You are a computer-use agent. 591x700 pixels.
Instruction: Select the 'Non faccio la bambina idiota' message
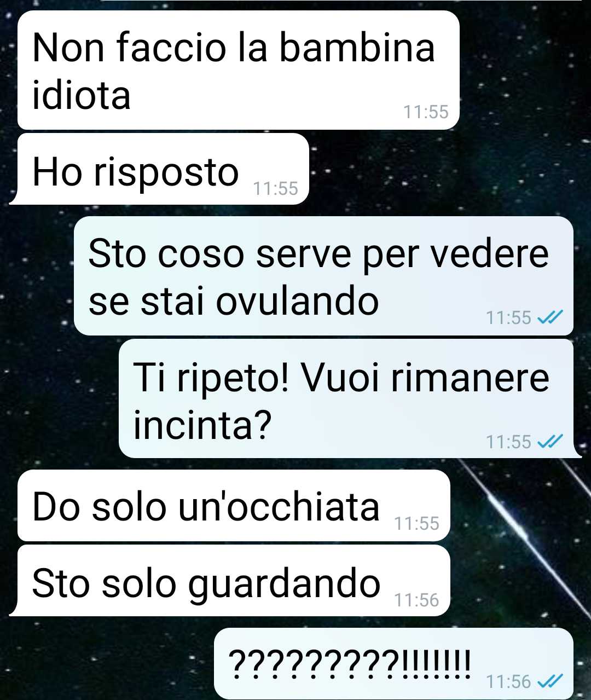coord(239,70)
